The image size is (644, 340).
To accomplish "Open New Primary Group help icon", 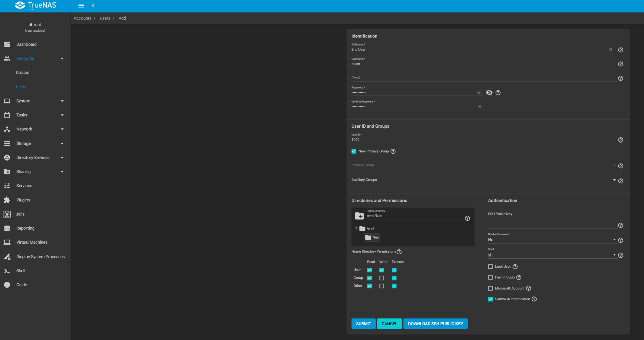I will pos(393,151).
